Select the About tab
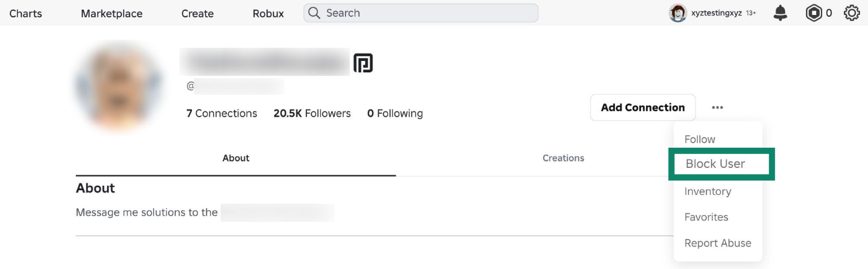 click(236, 158)
